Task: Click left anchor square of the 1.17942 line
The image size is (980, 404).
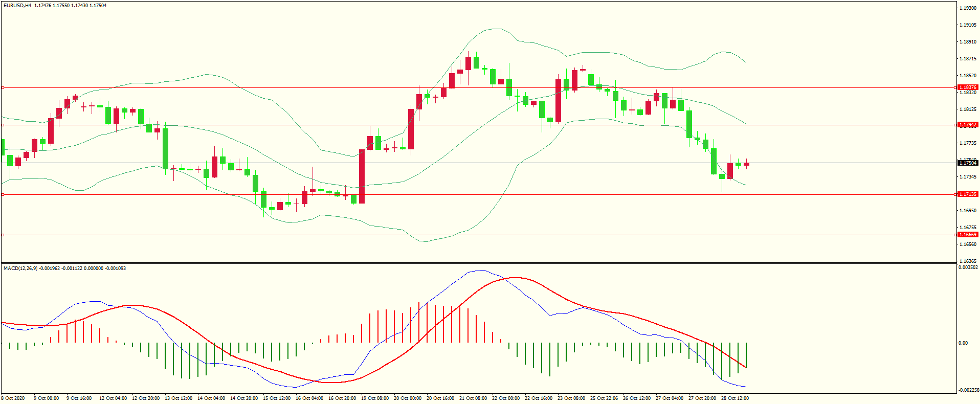Action: 3,125
